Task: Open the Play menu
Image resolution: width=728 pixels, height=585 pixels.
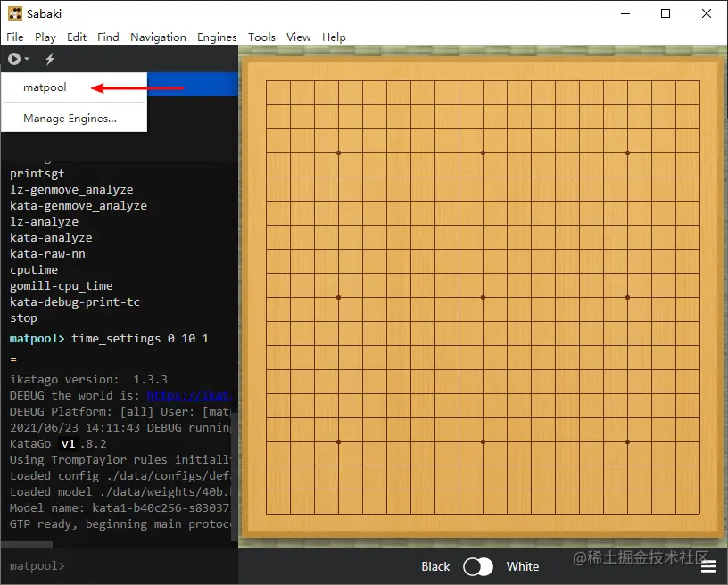Action: [x=45, y=37]
